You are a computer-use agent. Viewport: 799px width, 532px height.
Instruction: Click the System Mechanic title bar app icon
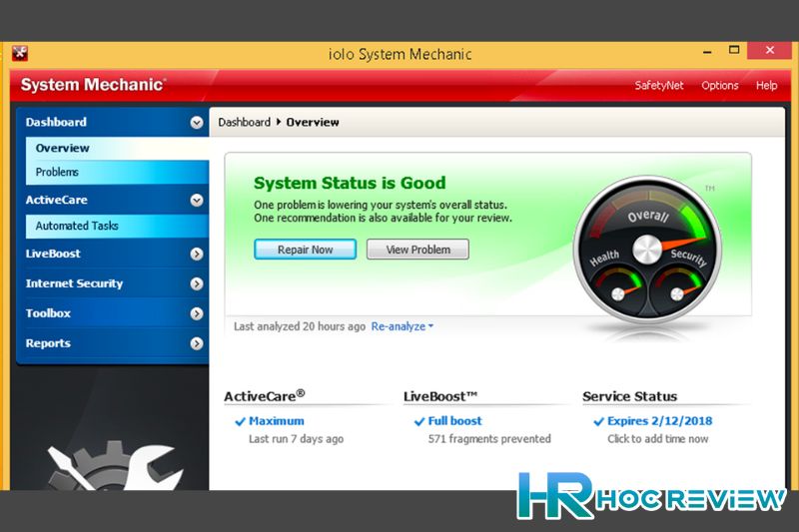[20, 53]
